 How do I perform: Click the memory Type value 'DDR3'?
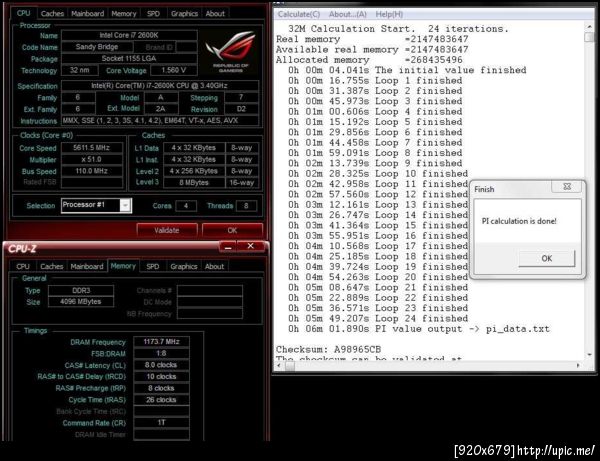click(81, 290)
